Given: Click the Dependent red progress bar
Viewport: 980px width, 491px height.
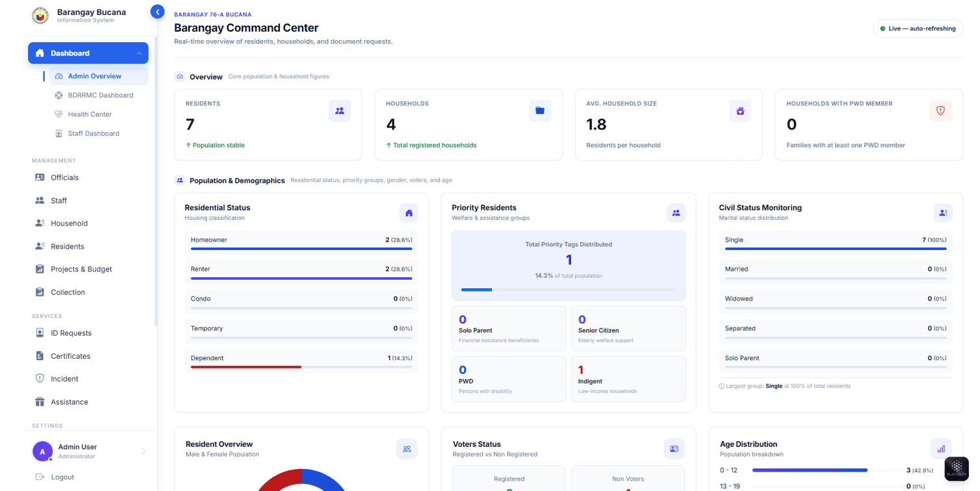Looking at the screenshot, I should click(x=246, y=367).
